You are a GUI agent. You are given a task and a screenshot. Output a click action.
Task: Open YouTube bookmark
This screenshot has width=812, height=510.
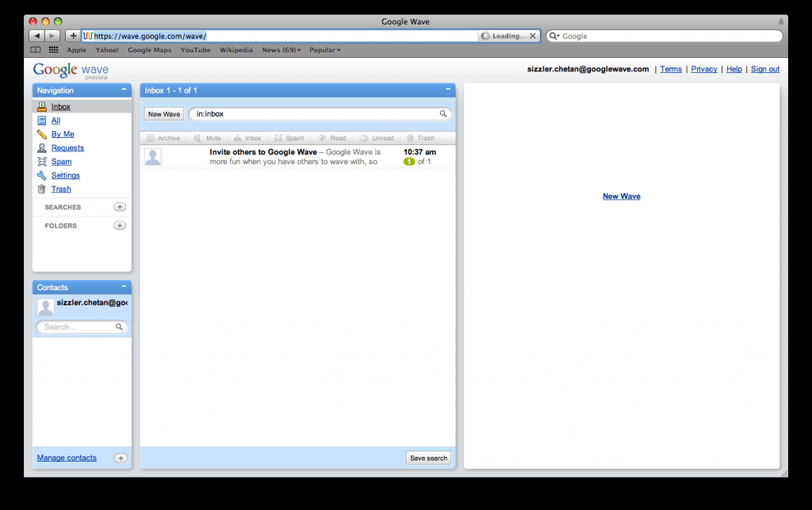195,50
